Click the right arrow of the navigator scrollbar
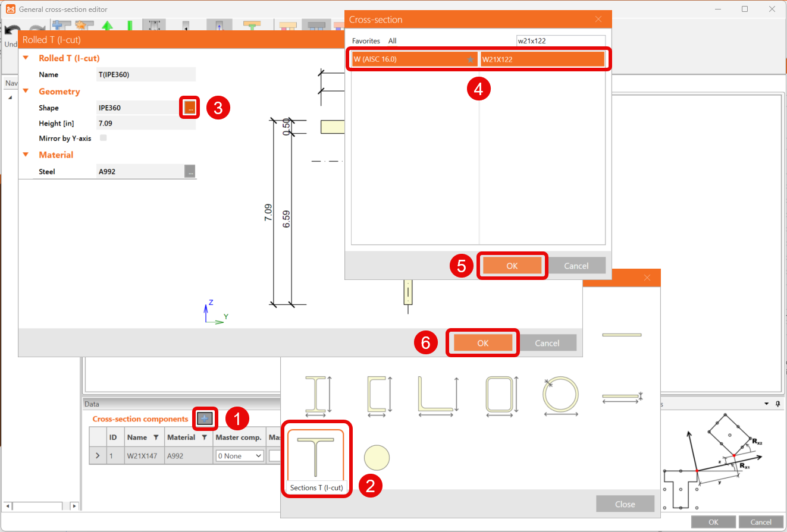Image resolution: width=787 pixels, height=532 pixels. (74, 506)
